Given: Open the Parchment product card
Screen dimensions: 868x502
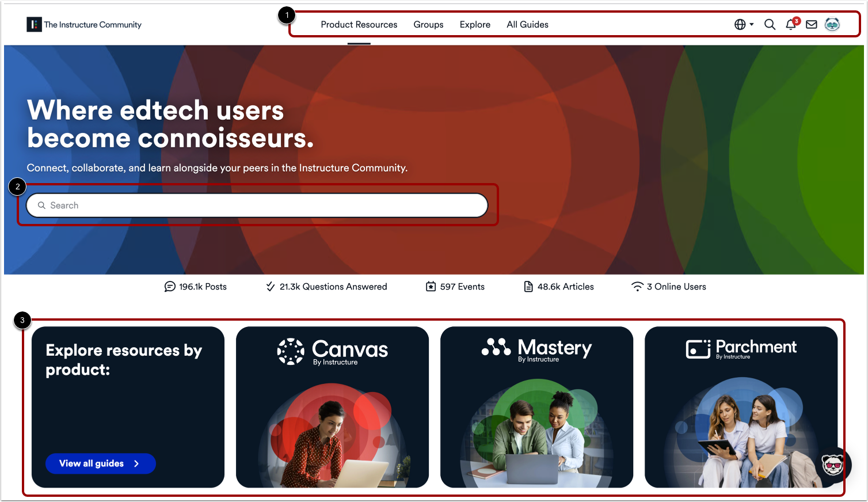Looking at the screenshot, I should pos(741,407).
